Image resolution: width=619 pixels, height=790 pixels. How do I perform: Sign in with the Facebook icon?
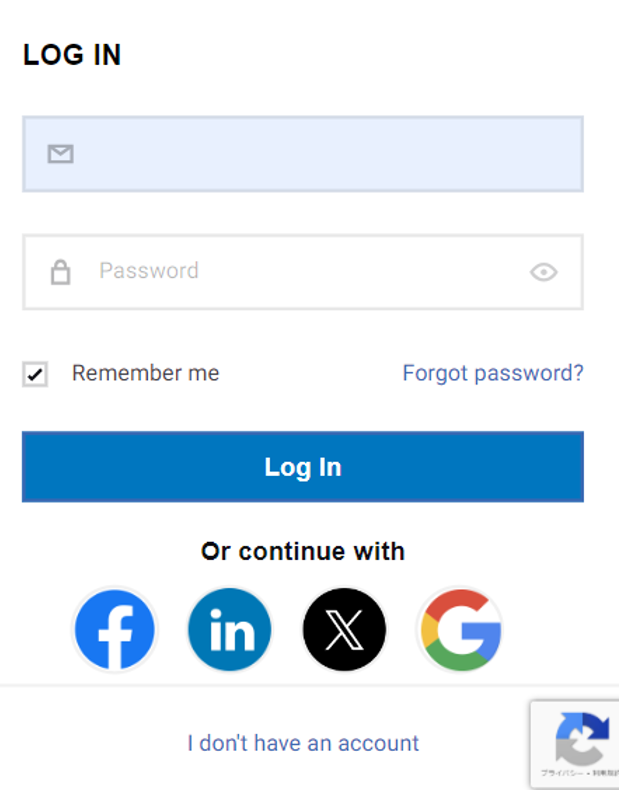coord(115,630)
